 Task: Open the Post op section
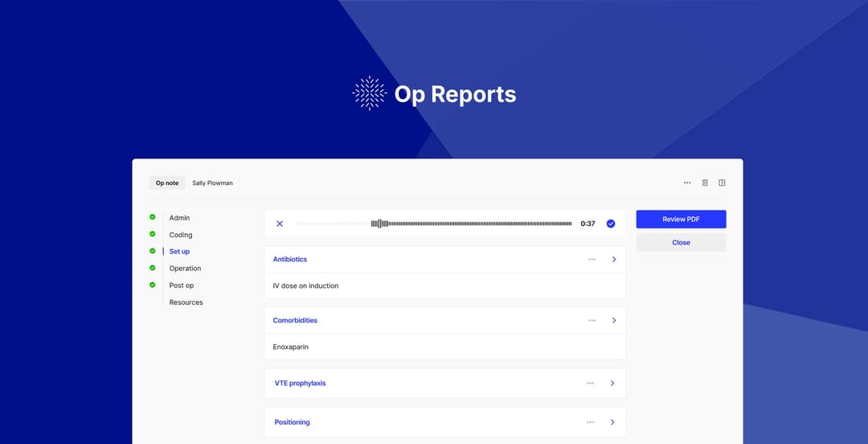[182, 286]
